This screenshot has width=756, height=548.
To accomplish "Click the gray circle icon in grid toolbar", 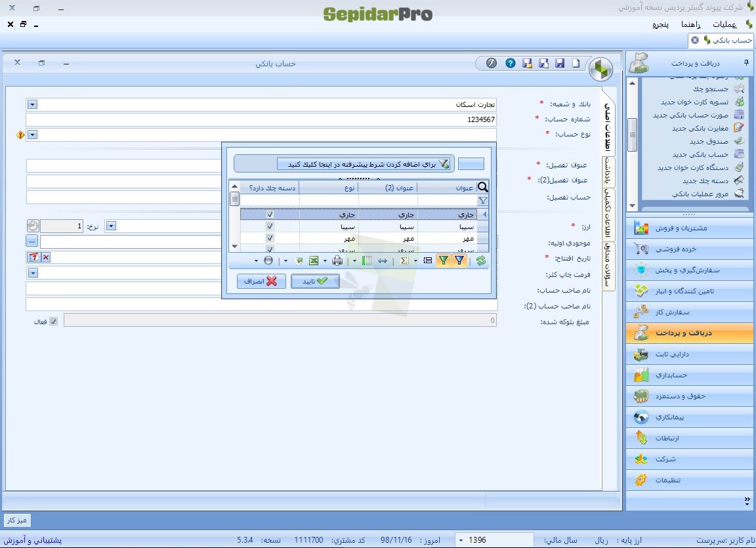I will click(268, 261).
